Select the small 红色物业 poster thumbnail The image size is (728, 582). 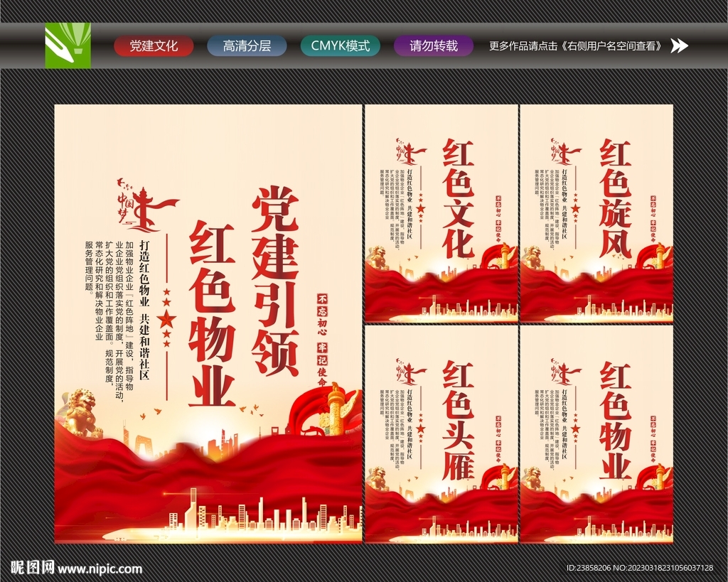[x=596, y=434]
